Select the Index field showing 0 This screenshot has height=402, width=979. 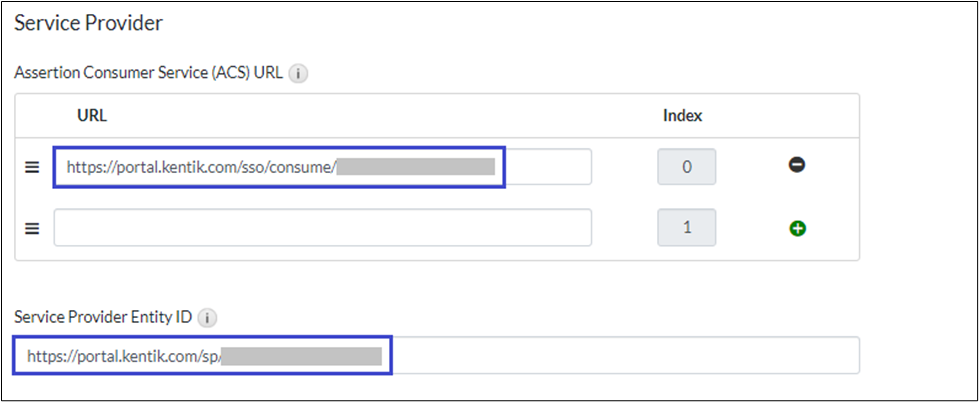pos(686,167)
